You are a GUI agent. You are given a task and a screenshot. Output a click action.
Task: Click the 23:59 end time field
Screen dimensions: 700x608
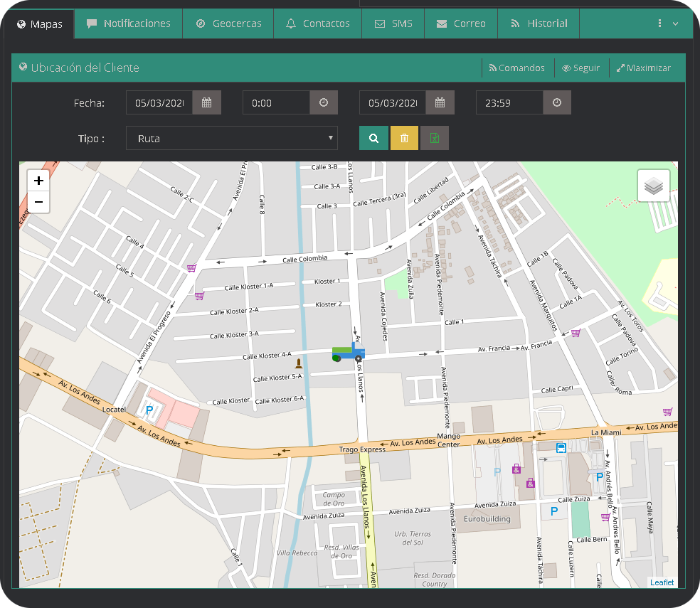click(509, 102)
